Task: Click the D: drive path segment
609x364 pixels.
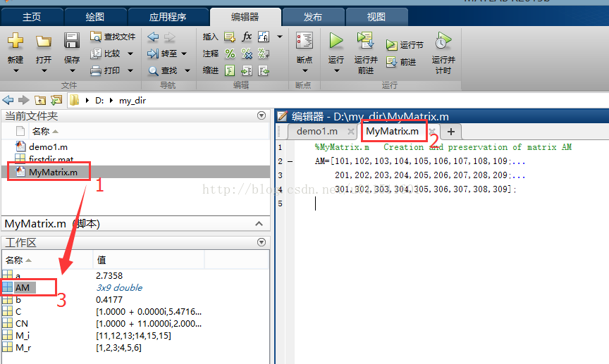Action: [x=99, y=101]
